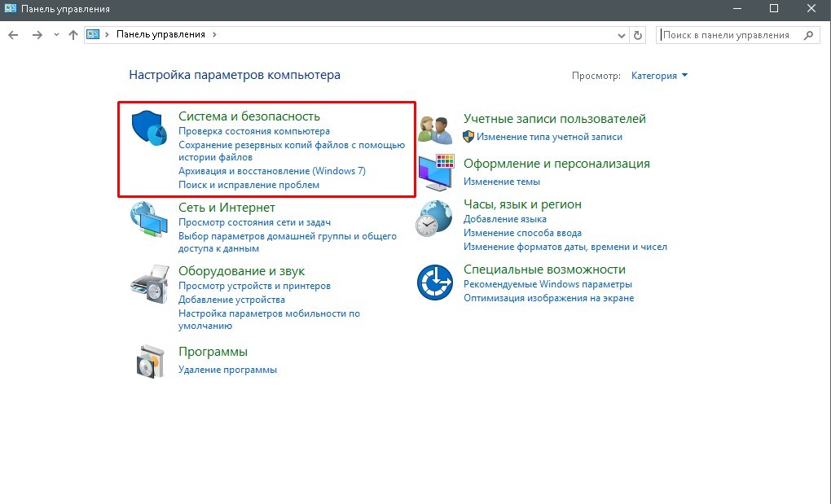This screenshot has width=831, height=504.
Task: Expand chevron after Панель управления breadcrumb
Action: (214, 34)
